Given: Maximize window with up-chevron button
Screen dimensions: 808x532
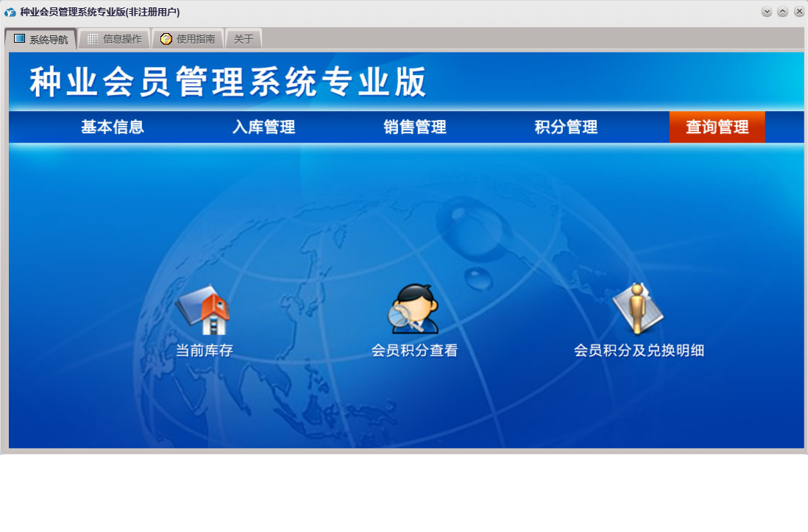Looking at the screenshot, I should click(782, 12).
